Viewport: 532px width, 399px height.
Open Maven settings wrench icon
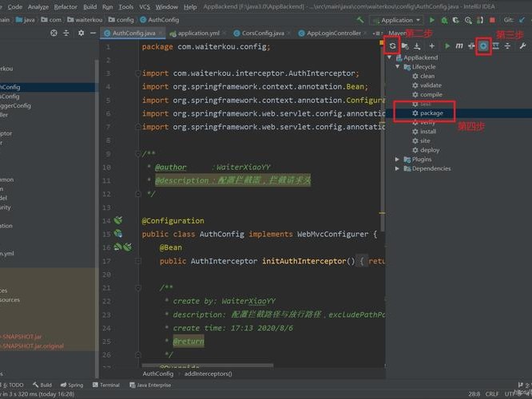(522, 45)
